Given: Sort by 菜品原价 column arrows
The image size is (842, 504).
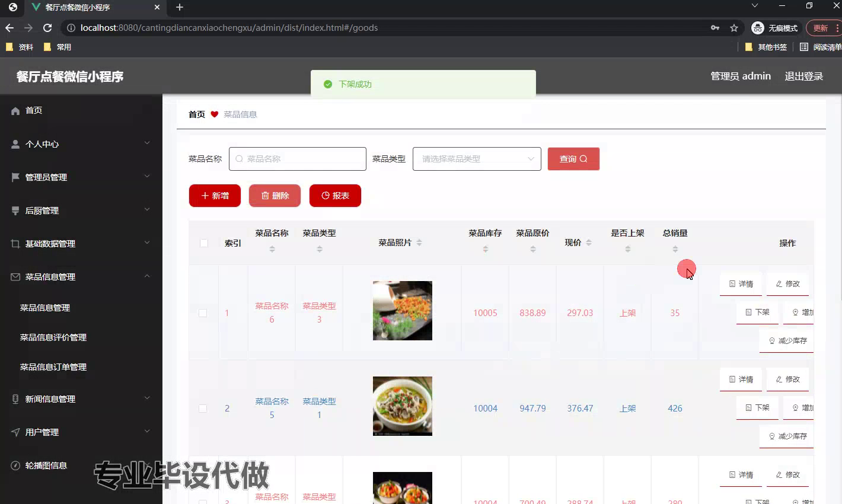Looking at the screenshot, I should 533,249.
